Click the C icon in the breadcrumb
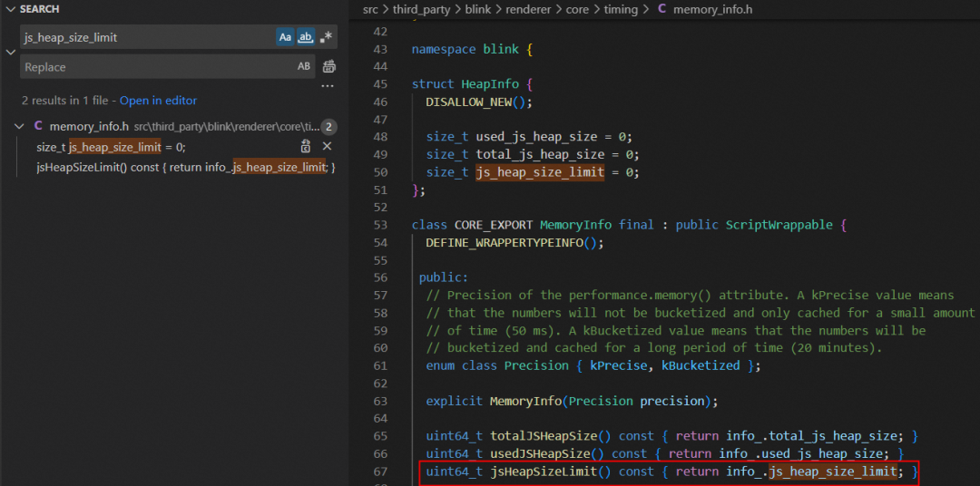Viewport: 980px width, 486px height. [661, 9]
